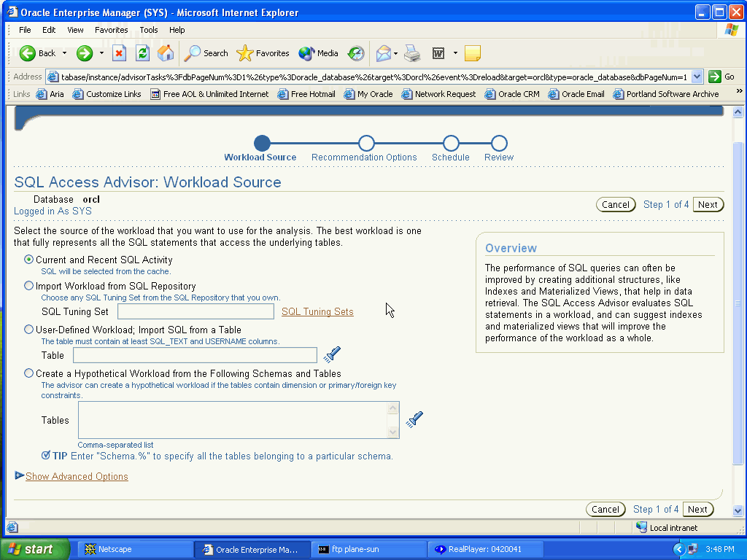Click the Refresh icon in browser toolbar
Screen dimensions: 747x560
click(142, 53)
